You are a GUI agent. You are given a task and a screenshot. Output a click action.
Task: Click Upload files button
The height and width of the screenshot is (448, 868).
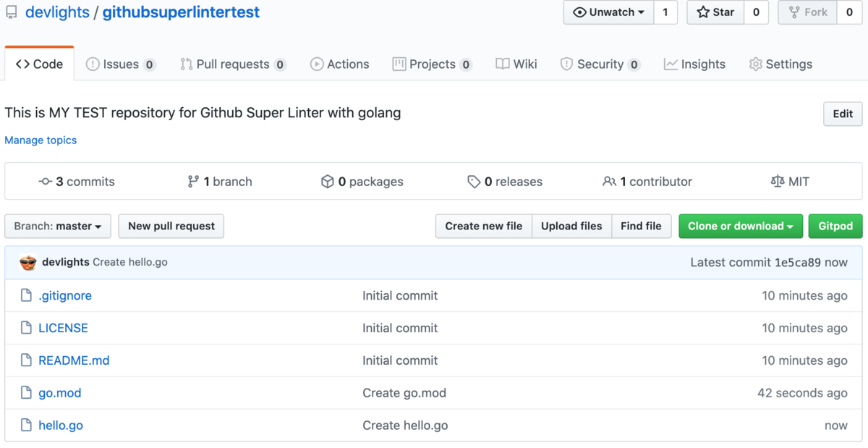[x=571, y=226]
